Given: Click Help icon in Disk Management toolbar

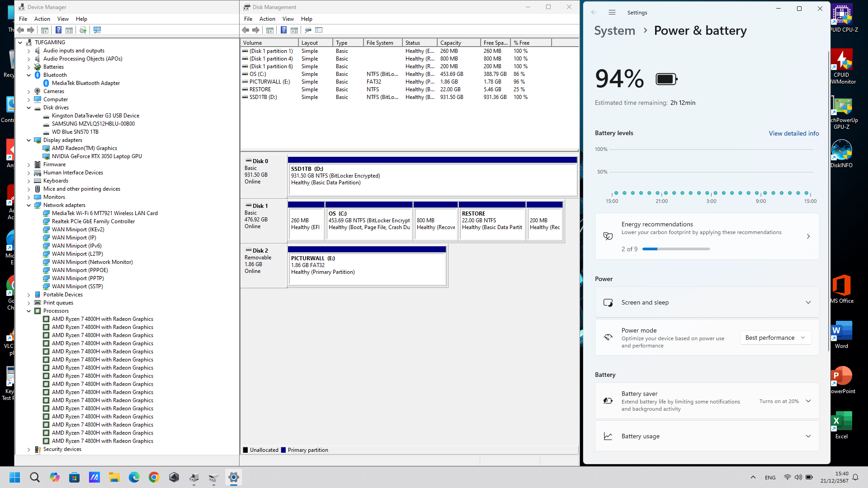Looking at the screenshot, I should click(283, 30).
